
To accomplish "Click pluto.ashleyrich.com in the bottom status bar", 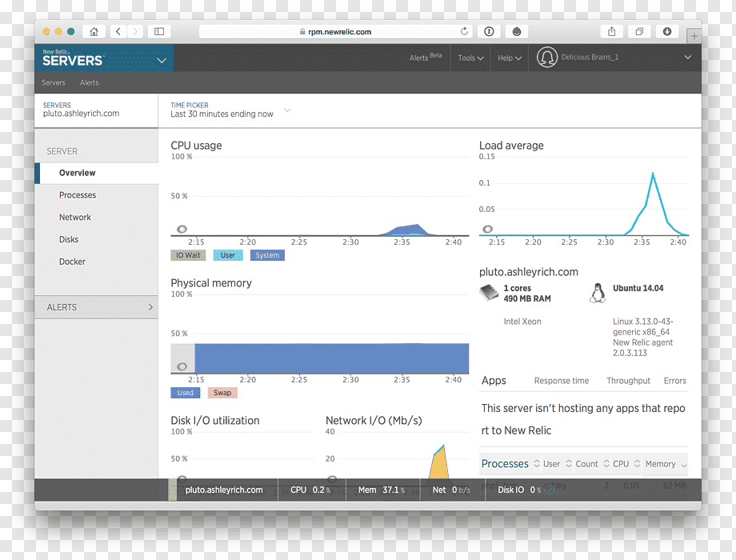I will 224,490.
